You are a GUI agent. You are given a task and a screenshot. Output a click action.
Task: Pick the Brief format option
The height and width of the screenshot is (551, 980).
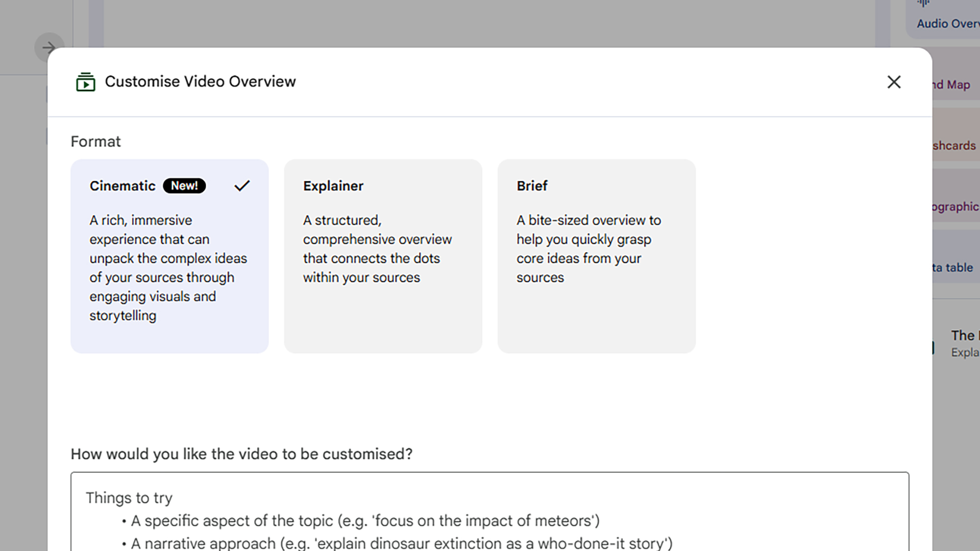click(596, 256)
